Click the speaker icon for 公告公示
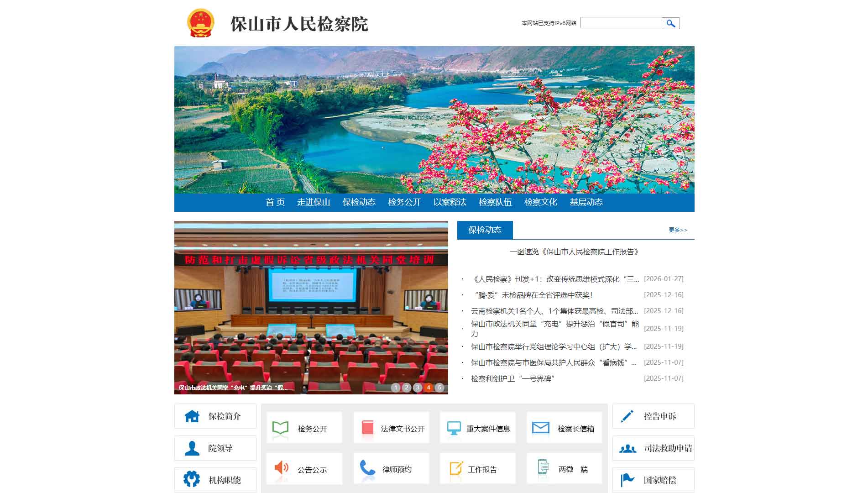 pyautogui.click(x=281, y=467)
